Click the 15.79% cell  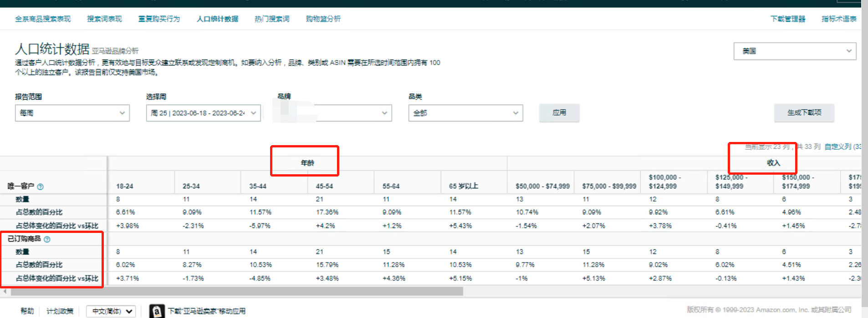click(327, 265)
